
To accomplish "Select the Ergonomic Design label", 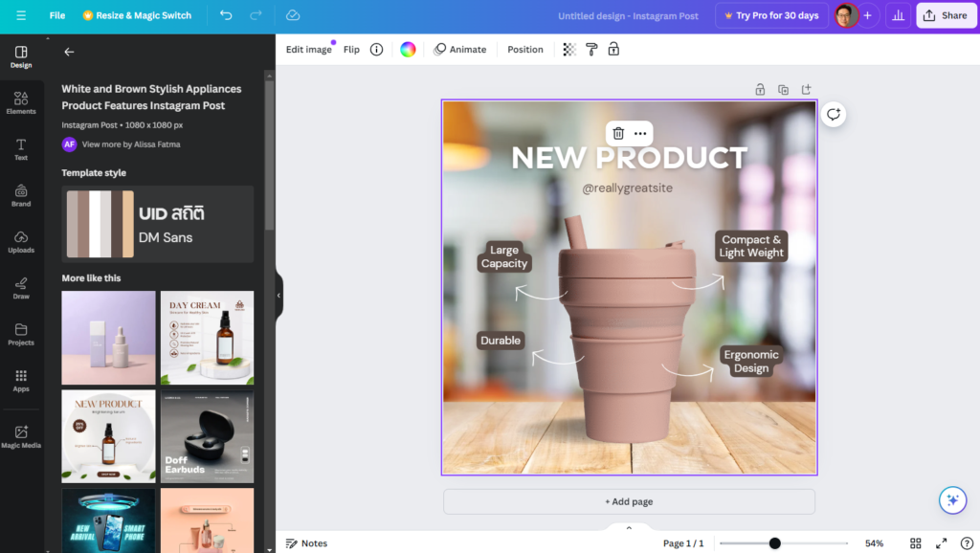I will coord(751,361).
